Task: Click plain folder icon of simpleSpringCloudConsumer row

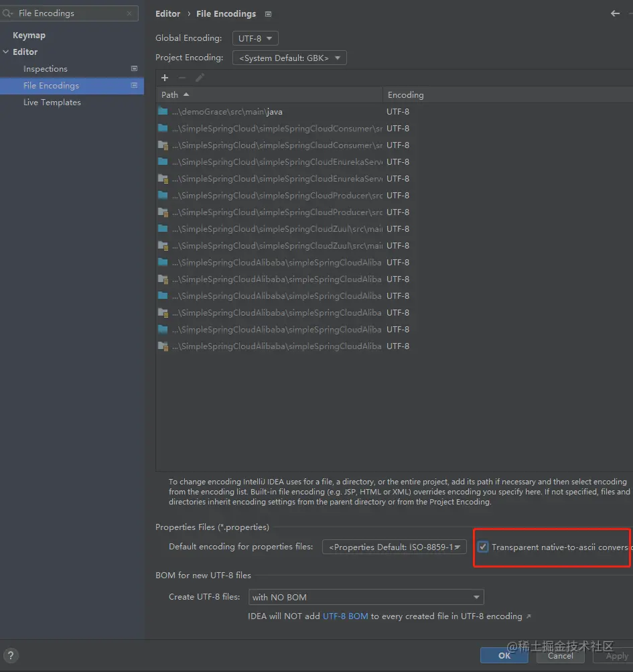Action: point(163,128)
